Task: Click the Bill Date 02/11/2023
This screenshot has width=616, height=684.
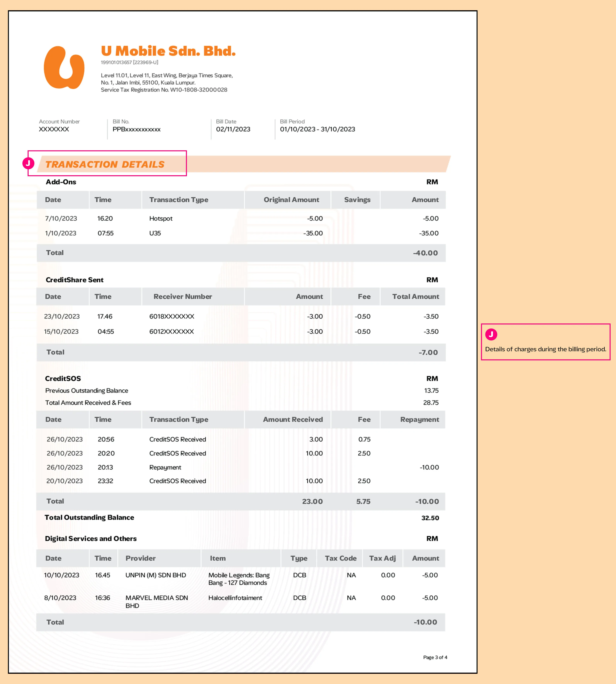Action: 233,129
